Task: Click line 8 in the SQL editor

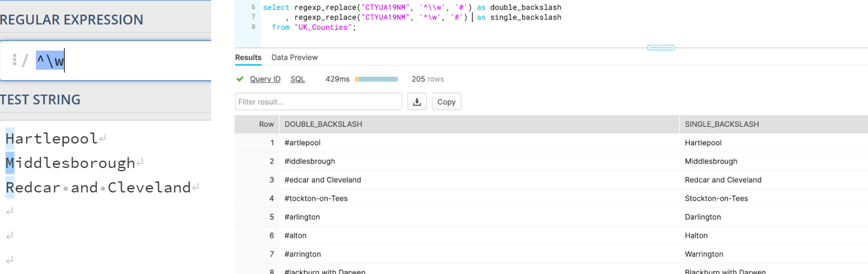Action: coord(314,27)
